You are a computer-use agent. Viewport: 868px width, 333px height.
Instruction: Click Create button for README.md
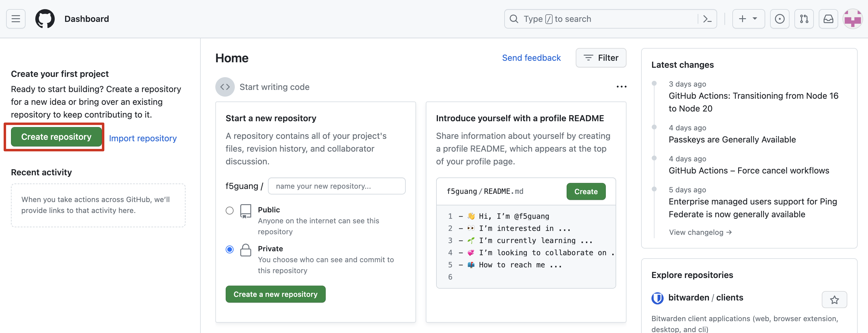click(x=586, y=191)
